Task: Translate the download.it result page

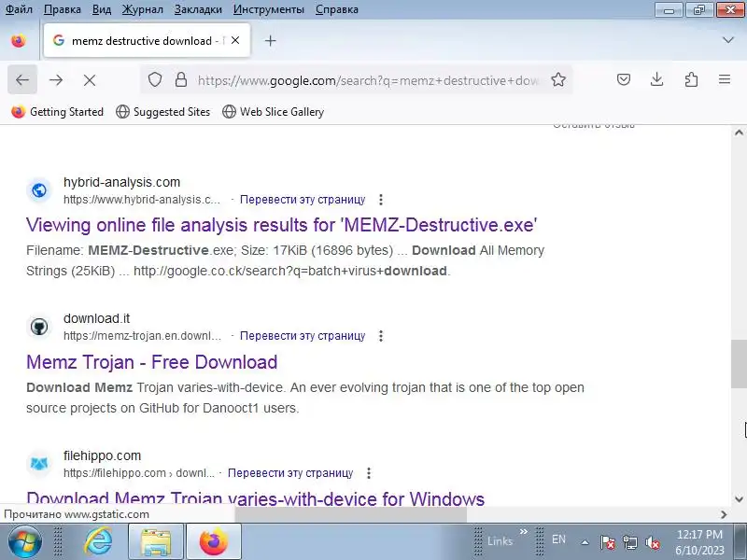Action: (303, 336)
